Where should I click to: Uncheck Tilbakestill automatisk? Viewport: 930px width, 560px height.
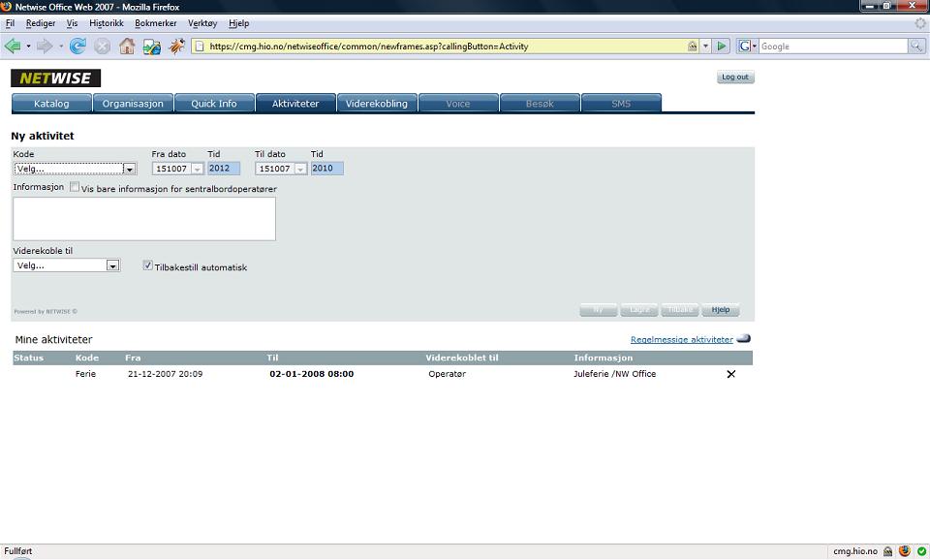[147, 265]
